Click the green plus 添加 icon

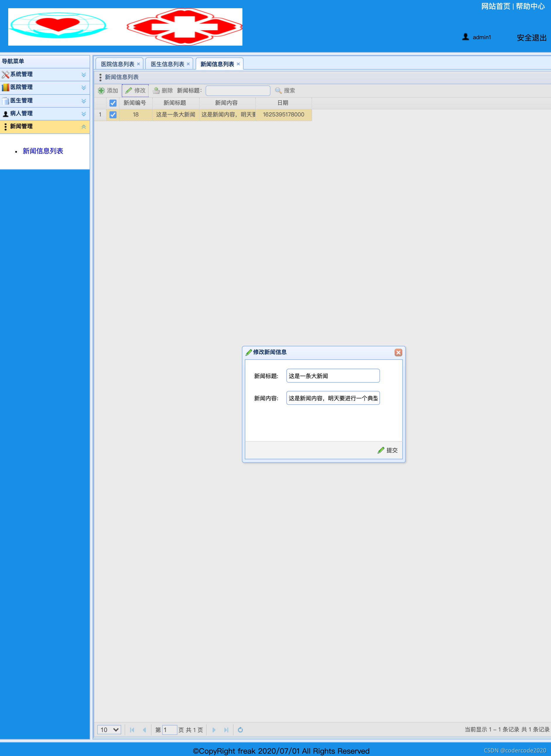(x=101, y=91)
